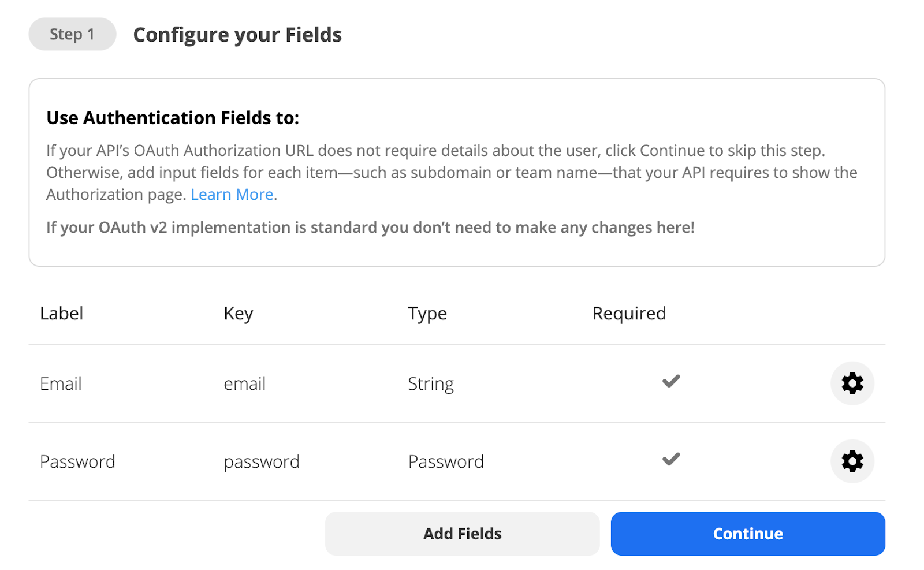Open settings gear for the Email field
The width and height of the screenshot is (924, 570).
[852, 383]
